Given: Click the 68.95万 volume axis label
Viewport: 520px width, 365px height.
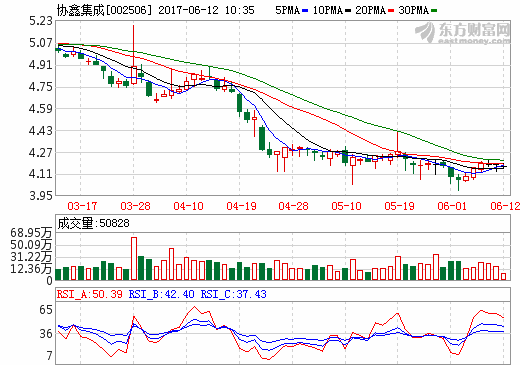Looking at the screenshot, I should [31, 233].
